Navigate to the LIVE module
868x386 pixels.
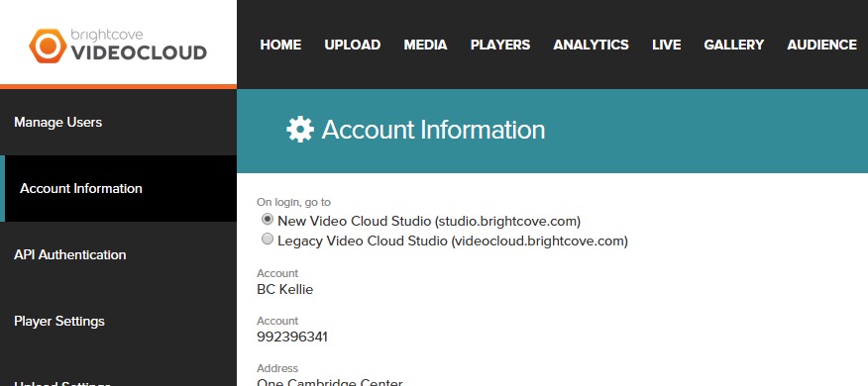pos(667,45)
